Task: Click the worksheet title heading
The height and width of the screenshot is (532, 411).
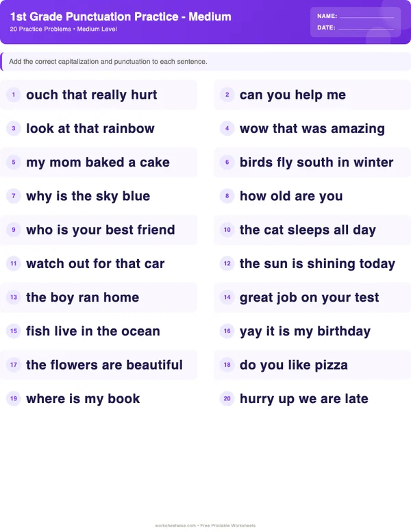Action: [121, 16]
